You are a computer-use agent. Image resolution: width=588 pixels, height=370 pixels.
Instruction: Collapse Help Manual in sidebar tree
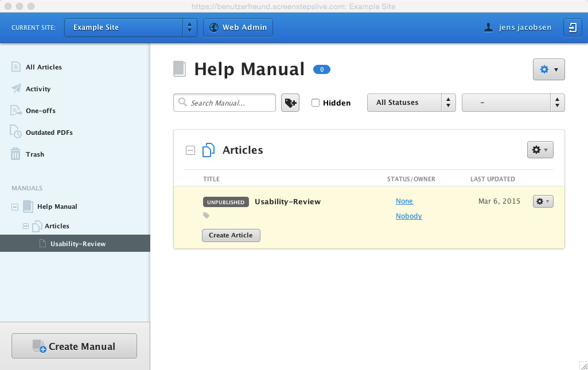coord(15,207)
